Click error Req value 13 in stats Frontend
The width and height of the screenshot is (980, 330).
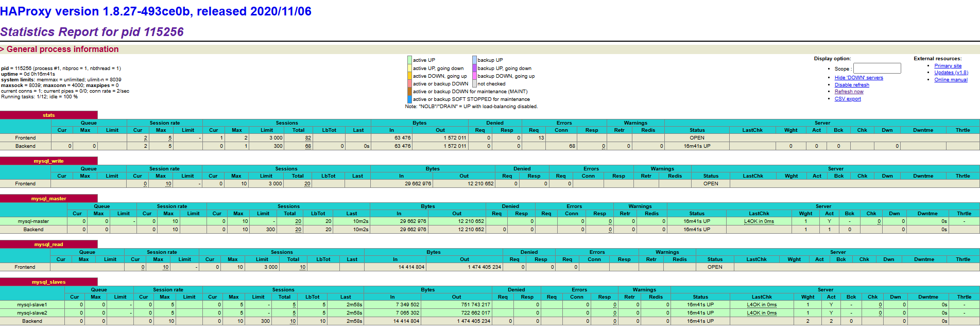coord(541,138)
